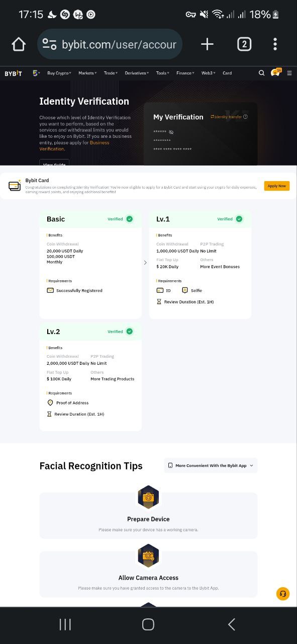297x644 pixels.
Task: Open a new browser tab with plus icon
Action: click(x=207, y=44)
